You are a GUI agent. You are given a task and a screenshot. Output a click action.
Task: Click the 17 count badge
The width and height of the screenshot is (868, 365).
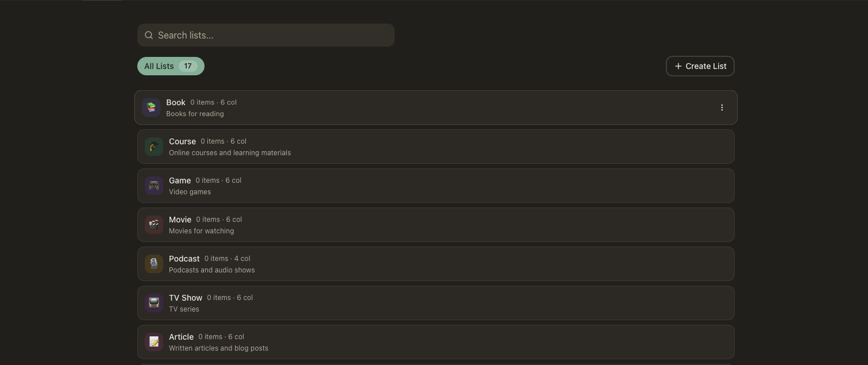188,66
